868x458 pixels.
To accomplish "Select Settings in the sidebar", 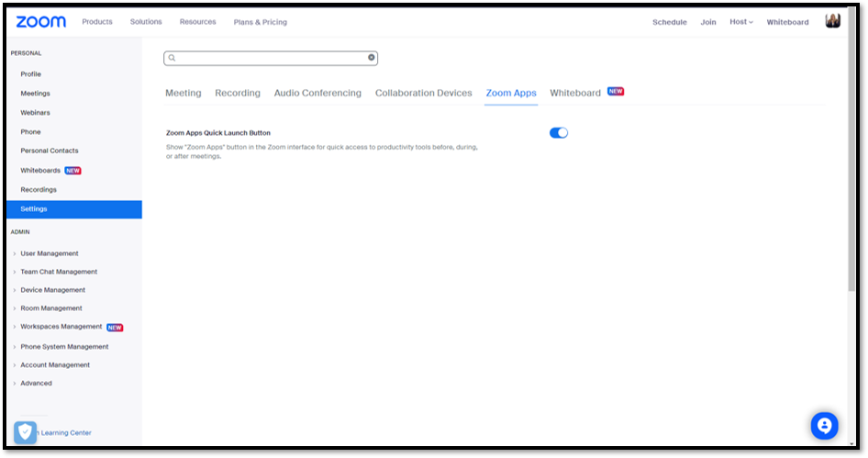I will 74,209.
